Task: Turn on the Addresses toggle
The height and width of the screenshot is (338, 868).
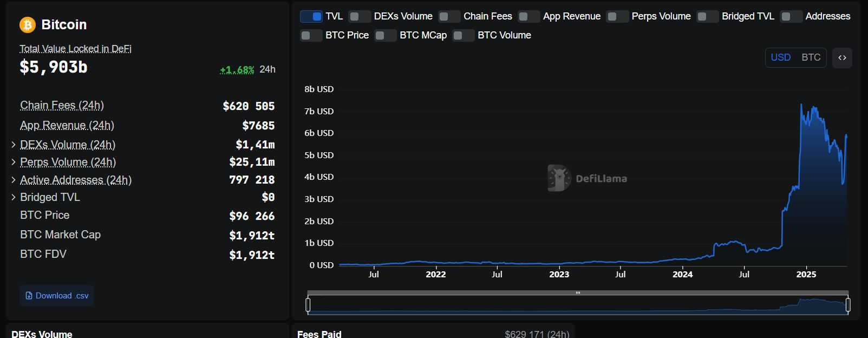Action: click(x=791, y=16)
